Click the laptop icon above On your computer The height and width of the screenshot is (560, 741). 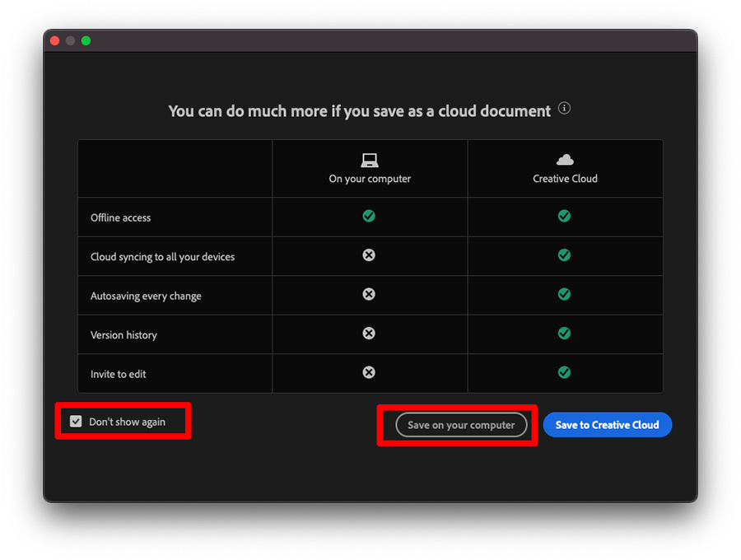pyautogui.click(x=370, y=161)
